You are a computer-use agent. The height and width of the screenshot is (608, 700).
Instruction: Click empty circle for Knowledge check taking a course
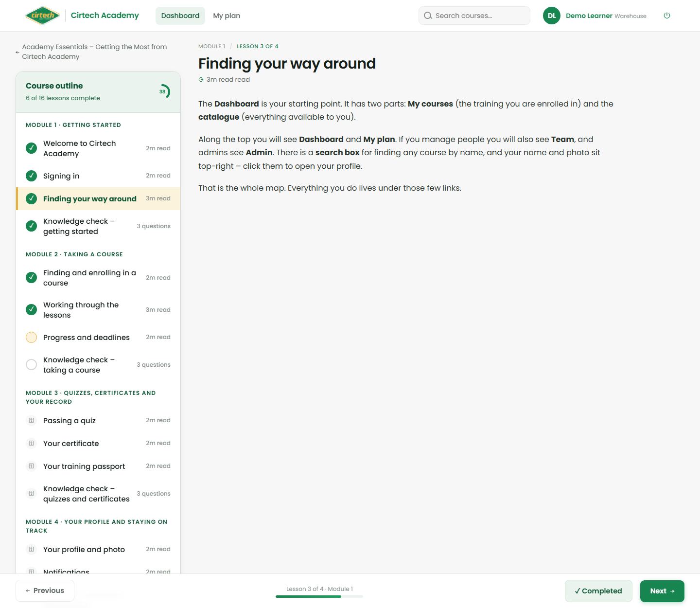[31, 365]
